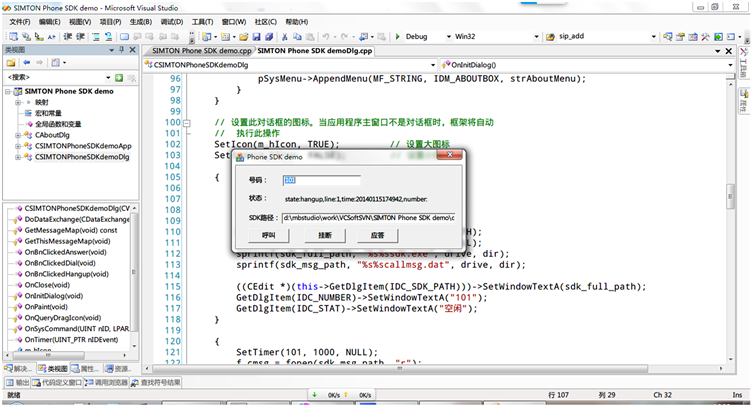The width and height of the screenshot is (751, 406).
Task: Open the Win32 platform dropdown
Action: tap(539, 36)
